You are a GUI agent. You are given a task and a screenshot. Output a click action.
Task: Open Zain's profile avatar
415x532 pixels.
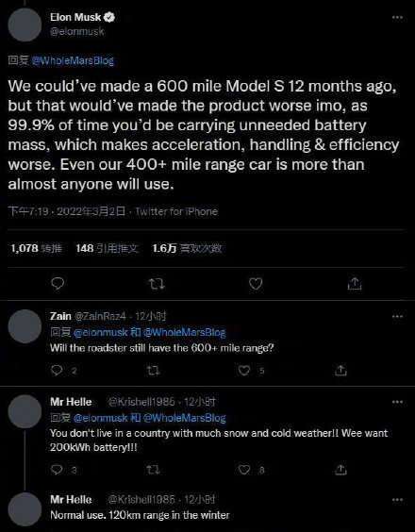(25, 326)
